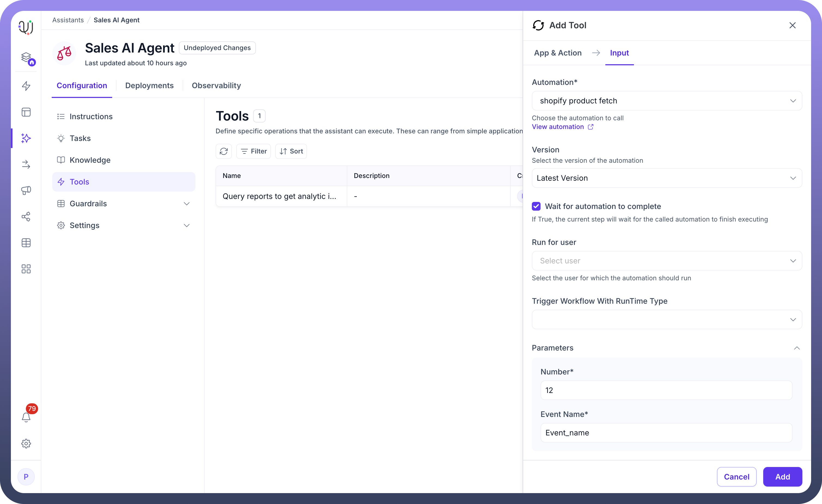Open the Automation dropdown showing shopify product fetch
This screenshot has width=822, height=504.
667,101
